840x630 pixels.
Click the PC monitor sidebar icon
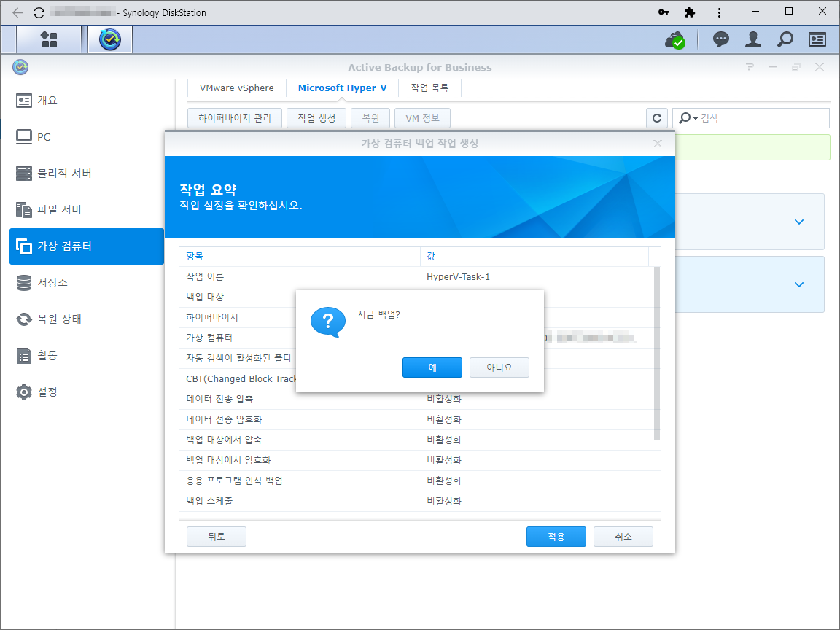(x=23, y=136)
